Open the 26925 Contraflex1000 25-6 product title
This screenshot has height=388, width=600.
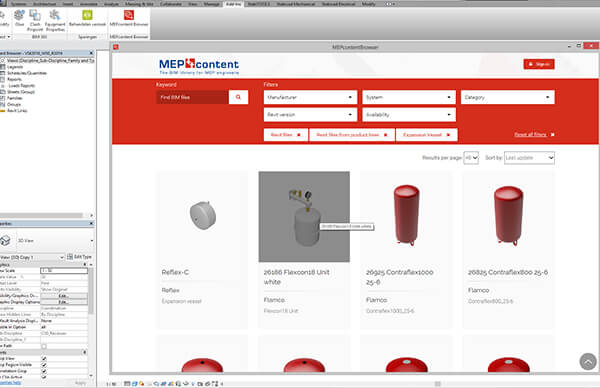[x=399, y=277]
